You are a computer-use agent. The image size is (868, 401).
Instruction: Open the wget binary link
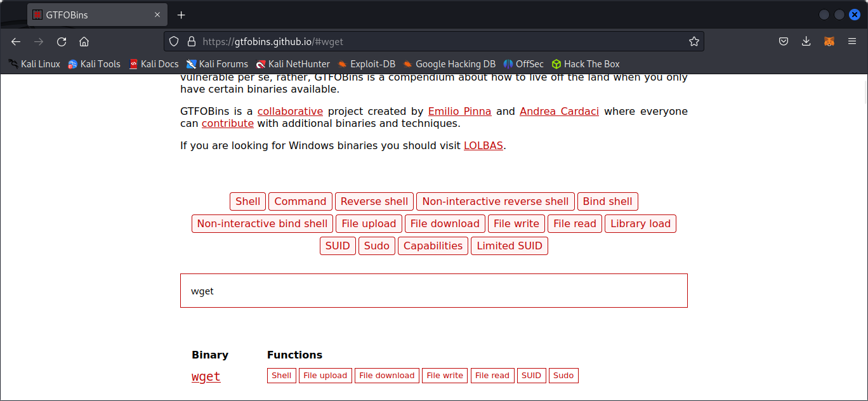(206, 377)
